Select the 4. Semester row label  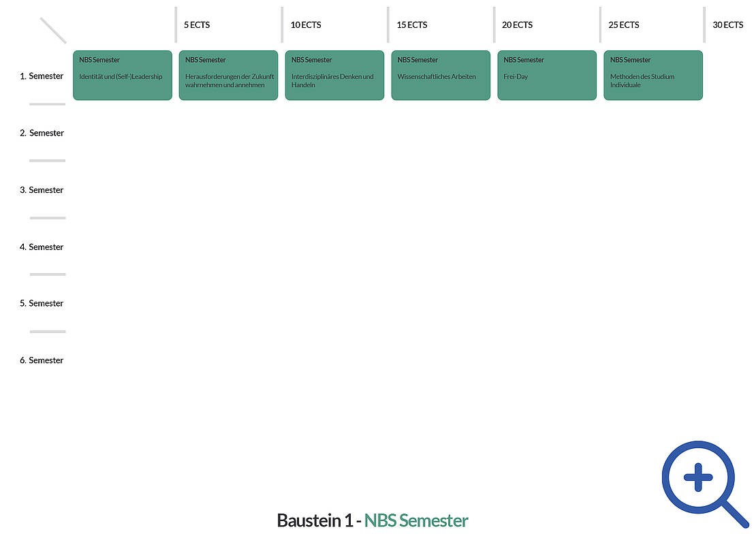coord(42,247)
